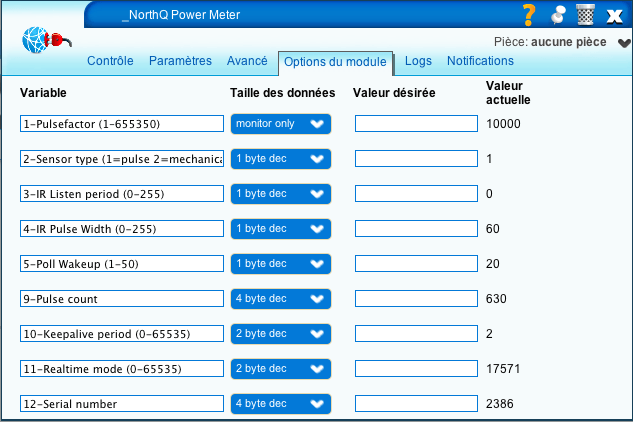Viewport: 633px width, 422px height.
Task: Click current value 630
Action: click(496, 299)
